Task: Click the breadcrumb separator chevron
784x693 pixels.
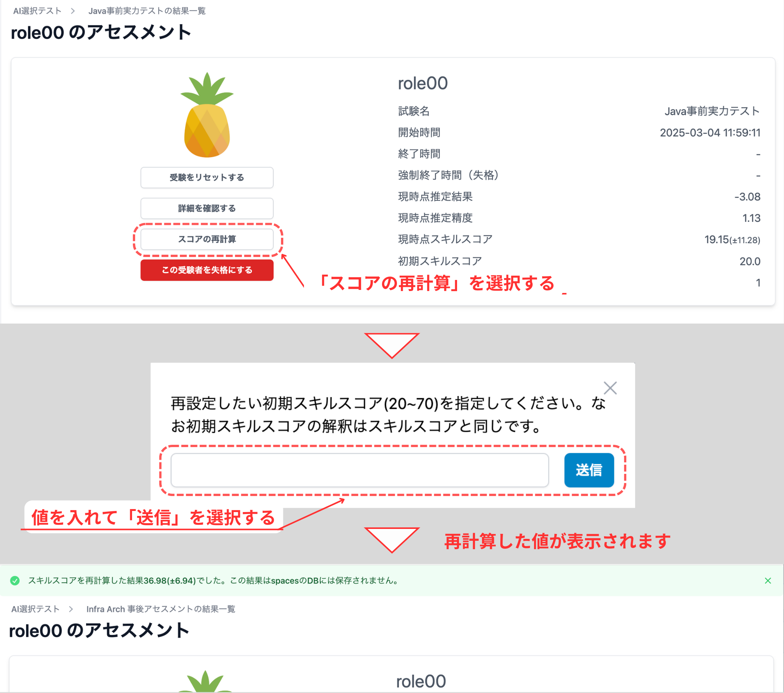Action: [x=72, y=11]
